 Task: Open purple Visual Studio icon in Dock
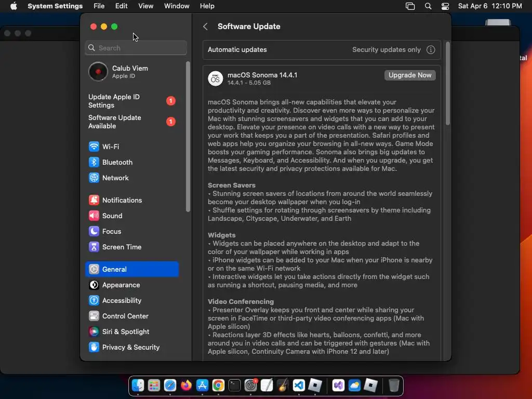pos(338,385)
